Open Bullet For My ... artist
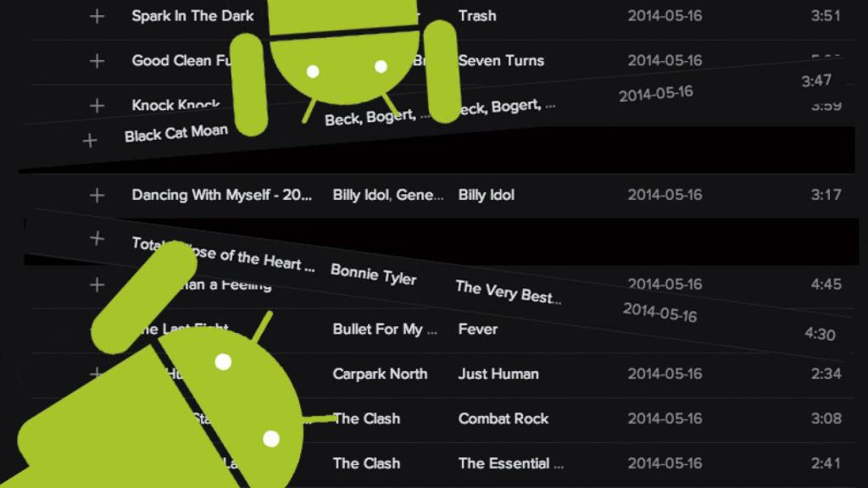This screenshot has width=868, height=488. point(385,330)
